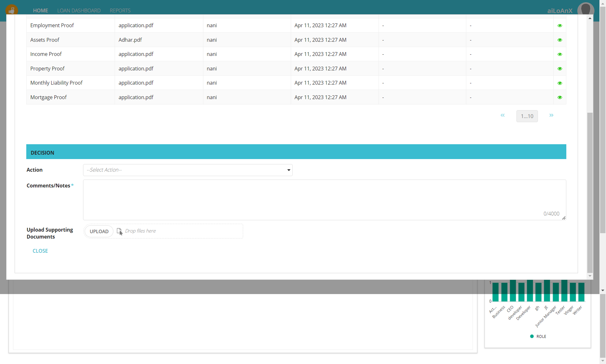
Task: View the Income Proof document eye icon
Action: tap(560, 54)
